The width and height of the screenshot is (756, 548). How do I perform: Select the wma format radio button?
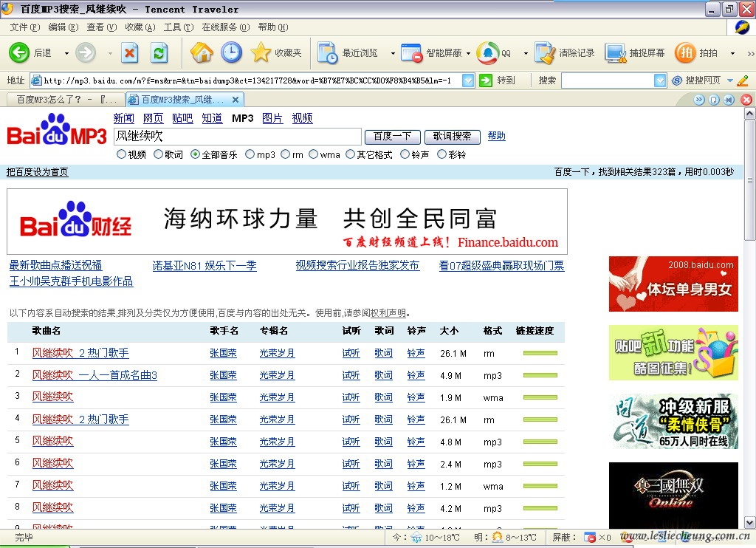tap(313, 154)
